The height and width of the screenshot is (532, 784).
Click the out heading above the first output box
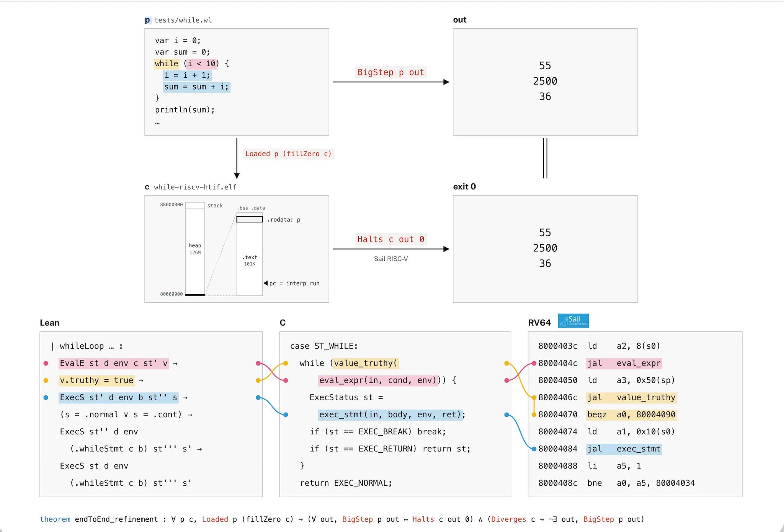coord(460,20)
